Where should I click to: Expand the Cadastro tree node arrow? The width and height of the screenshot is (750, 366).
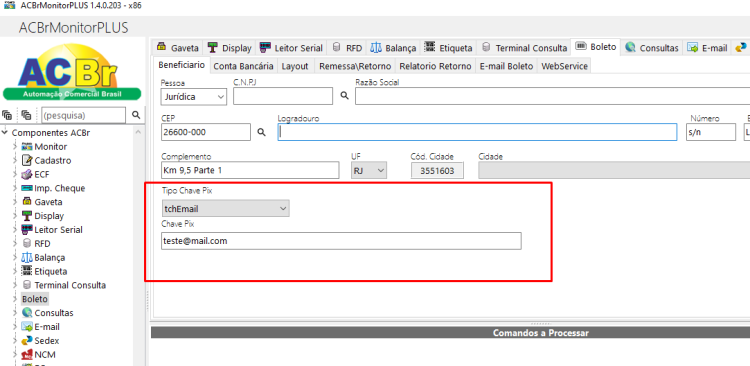coord(15,161)
